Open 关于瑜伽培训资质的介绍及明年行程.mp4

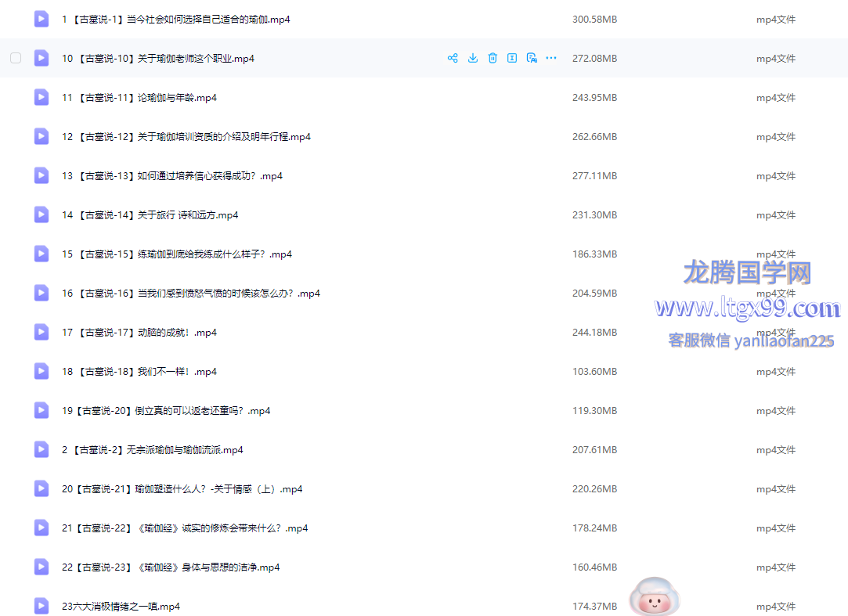[186, 137]
